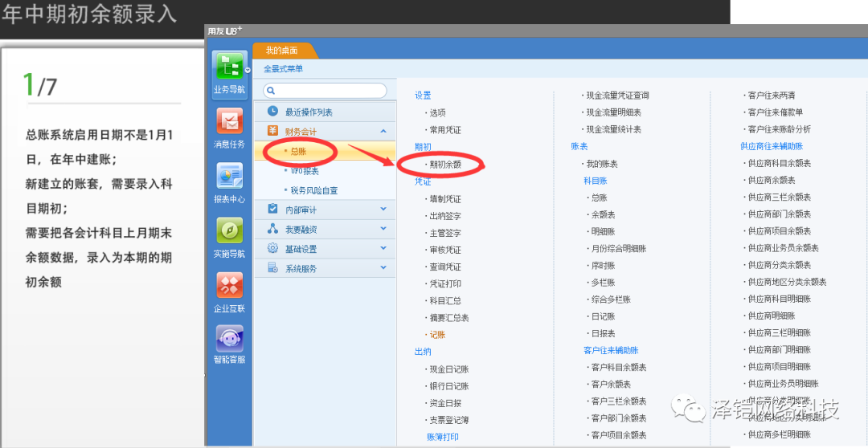Expand the 我要融资 section

coord(383,230)
